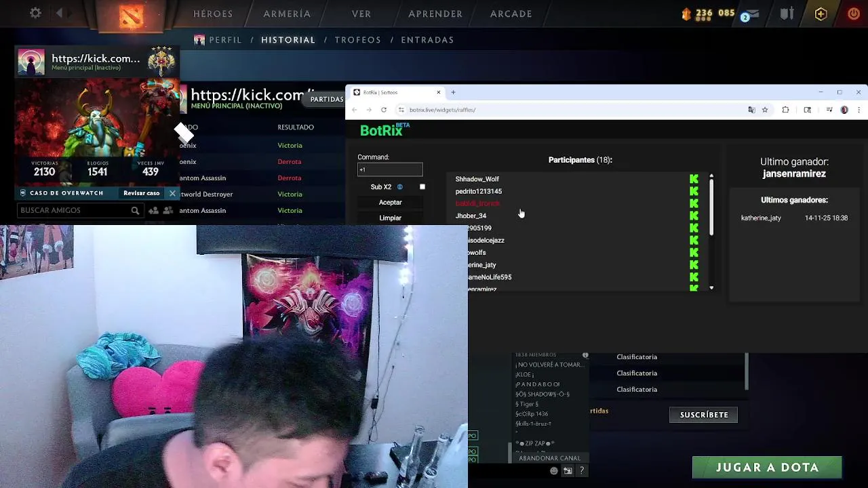Click past winner katherine_jaty
Viewport: 868px width, 488px height.
pos(761,218)
